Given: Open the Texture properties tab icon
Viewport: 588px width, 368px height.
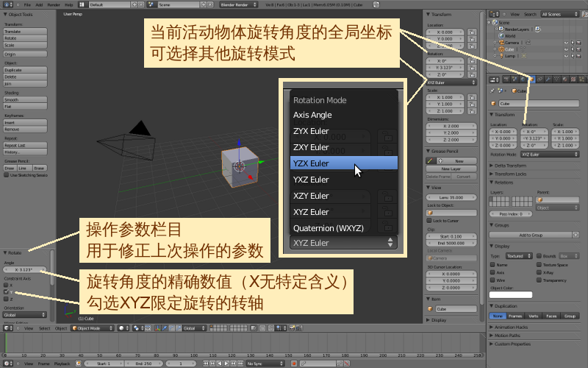Looking at the screenshot, I should pos(573,79).
